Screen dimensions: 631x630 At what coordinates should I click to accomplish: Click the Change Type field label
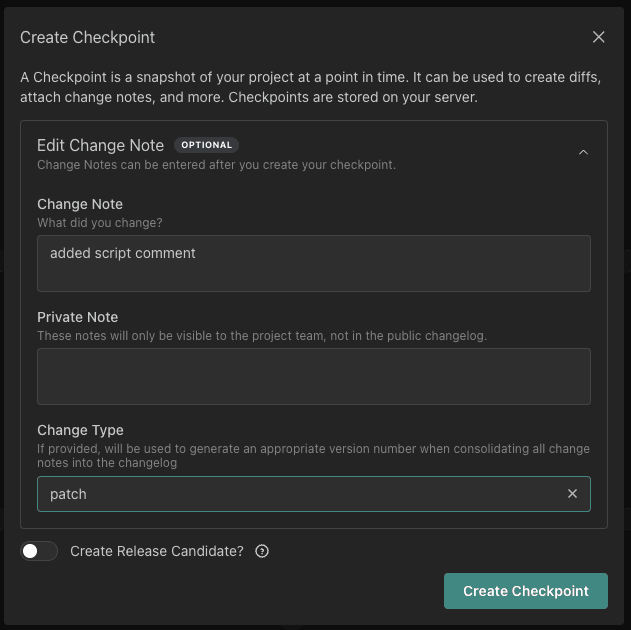pos(80,430)
